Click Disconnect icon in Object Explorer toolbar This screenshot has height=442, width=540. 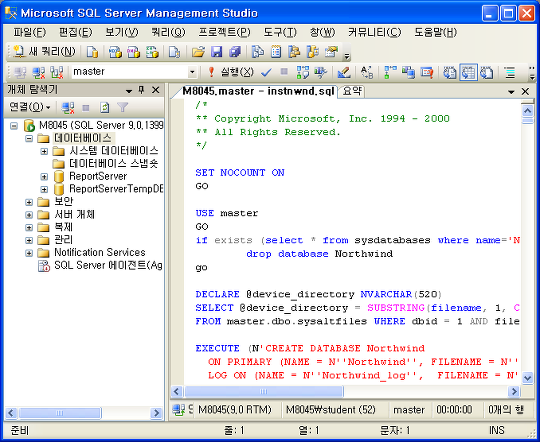click(68, 108)
